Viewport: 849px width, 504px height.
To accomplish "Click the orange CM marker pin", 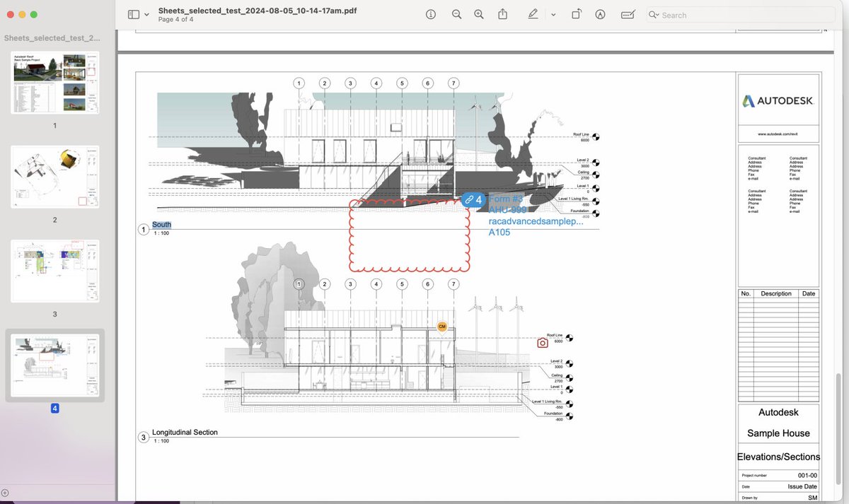I will click(442, 327).
